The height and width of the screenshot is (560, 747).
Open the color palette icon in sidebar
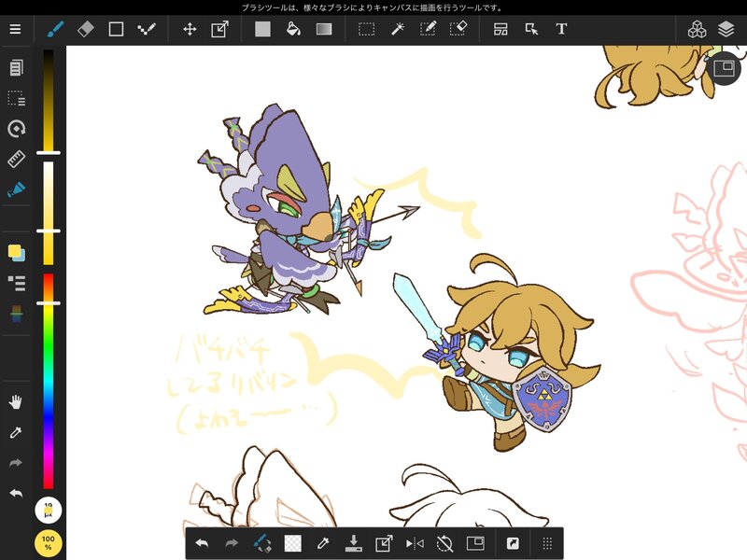click(x=16, y=314)
